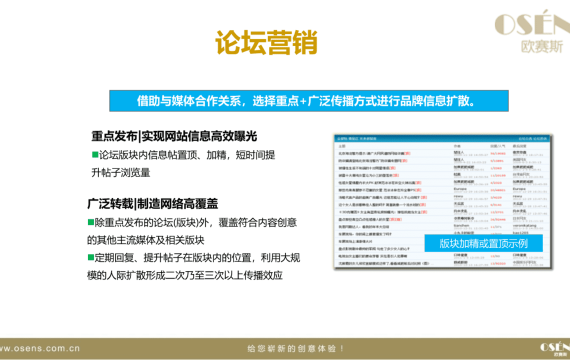Open the forum post list screenshot thumbnail
Viewport: 570px width, 360px height.
point(443,202)
